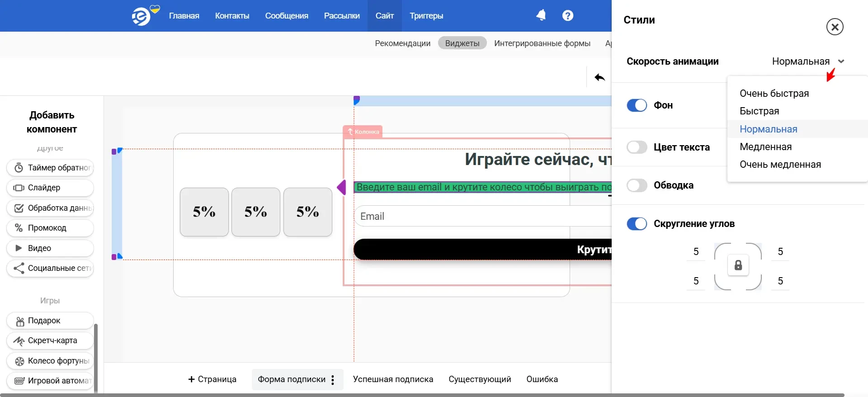
Task: Click the undo arrow icon
Action: coord(599,77)
